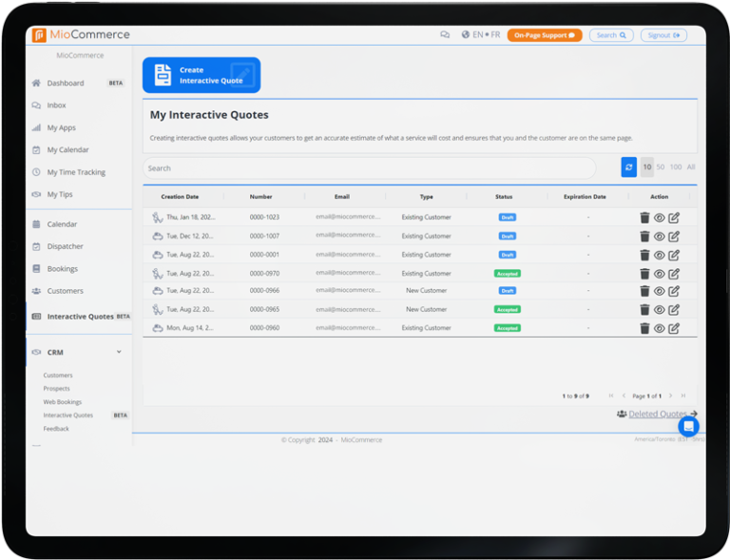Click the quotes Search input field

(369, 168)
